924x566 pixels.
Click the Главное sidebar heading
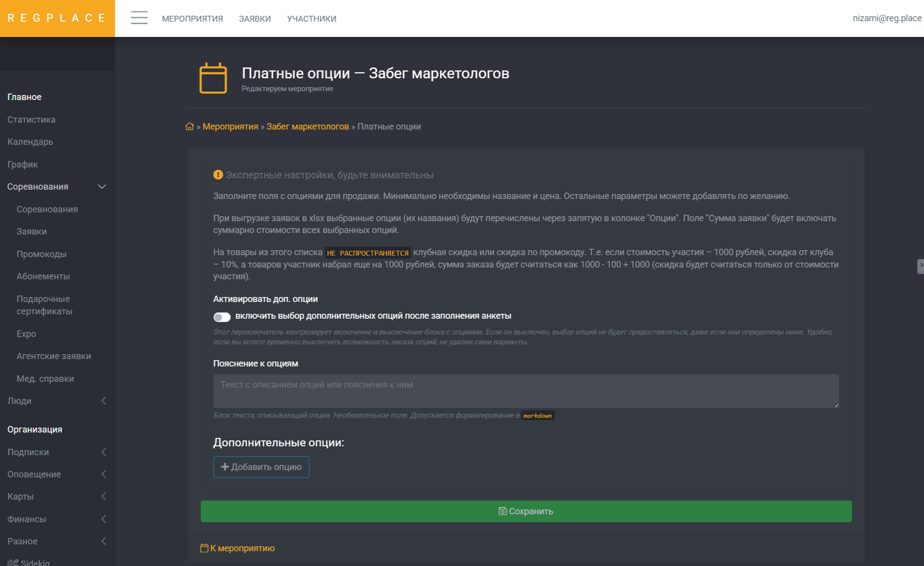[x=25, y=97]
